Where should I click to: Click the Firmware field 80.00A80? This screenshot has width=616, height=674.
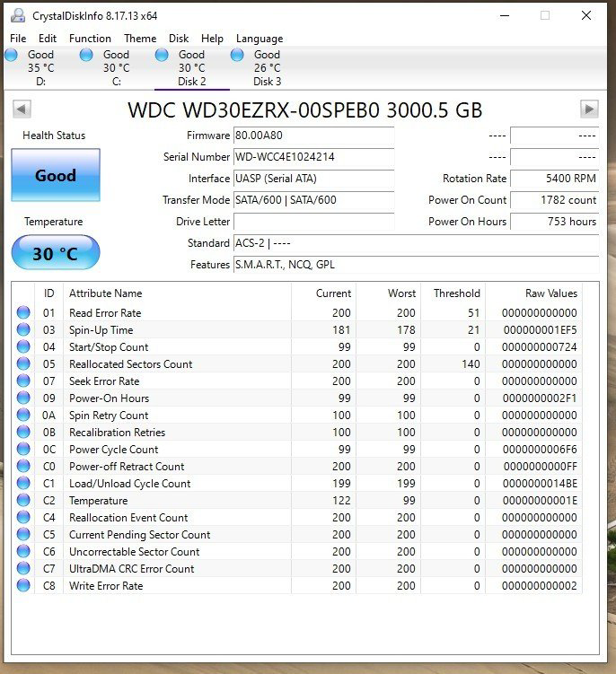tap(313, 136)
